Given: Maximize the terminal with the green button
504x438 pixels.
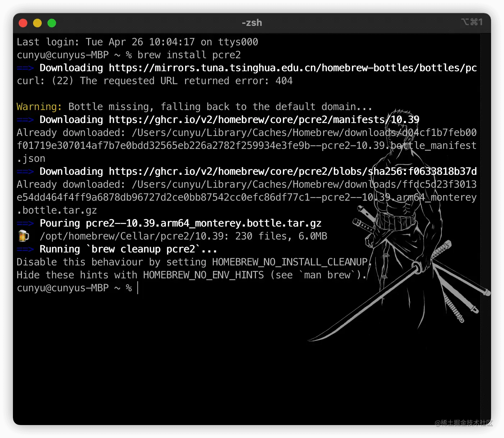Looking at the screenshot, I should pos(52,23).
